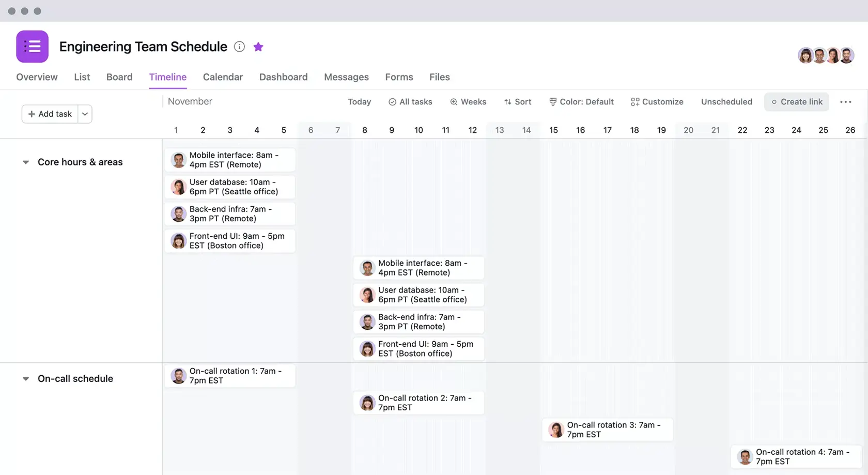Screen dimensions: 868x475
Task: Open the project info icon
Action: pos(239,47)
